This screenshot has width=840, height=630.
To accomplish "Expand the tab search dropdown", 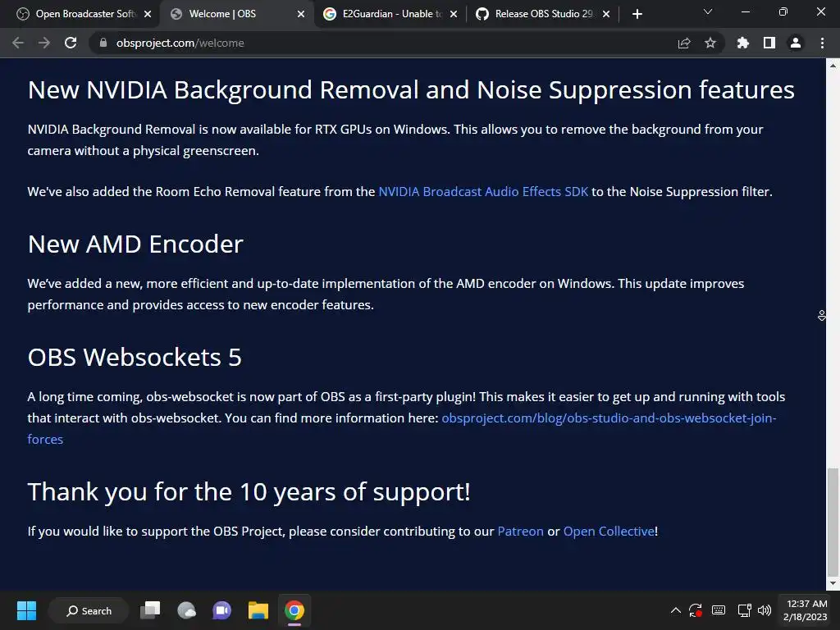I will [708, 11].
